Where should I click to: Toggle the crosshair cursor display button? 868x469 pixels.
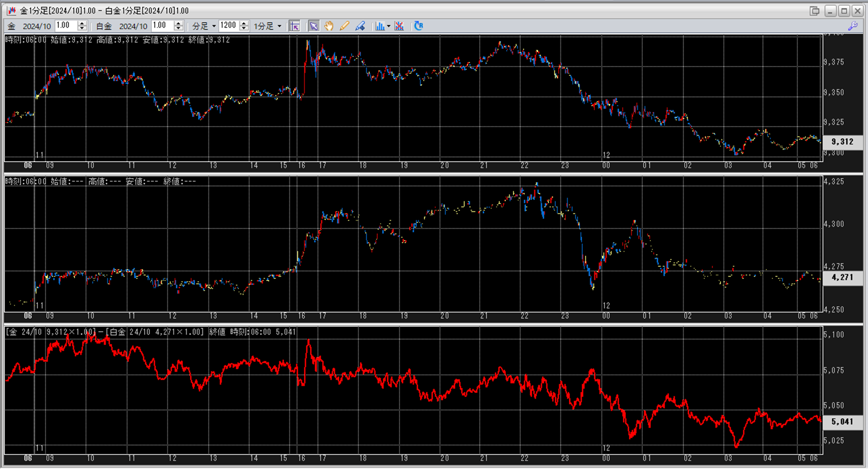pyautogui.click(x=294, y=26)
